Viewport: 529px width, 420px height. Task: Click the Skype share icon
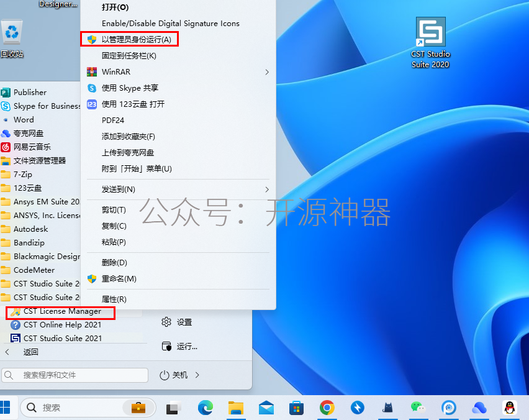click(92, 88)
